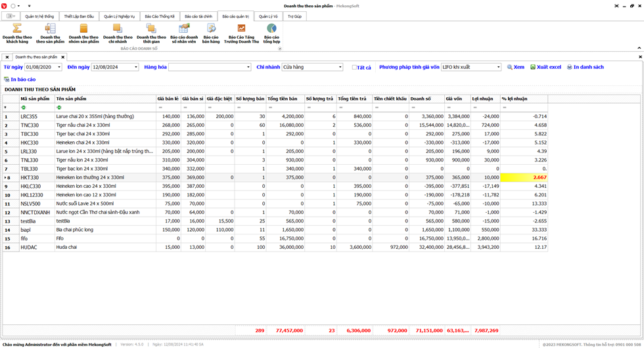Click the Xem view button
Viewport: 644px width, 348px height.
(x=515, y=67)
